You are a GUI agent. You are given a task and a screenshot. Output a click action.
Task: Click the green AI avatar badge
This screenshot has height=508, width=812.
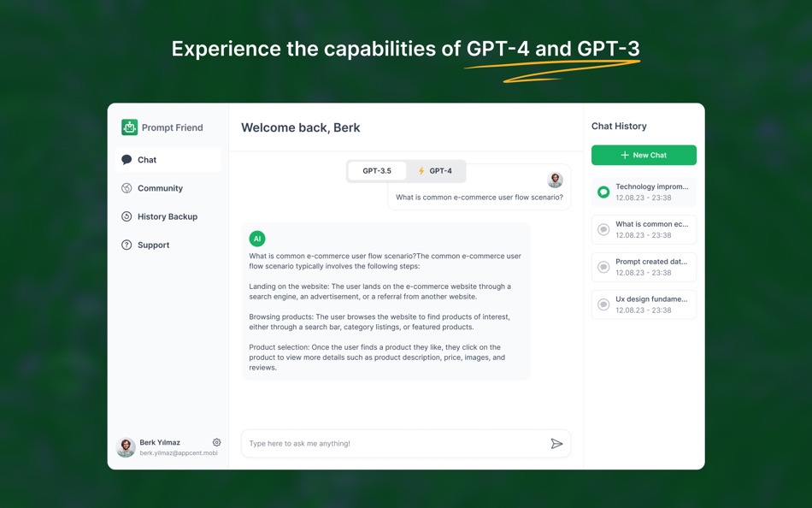257,239
